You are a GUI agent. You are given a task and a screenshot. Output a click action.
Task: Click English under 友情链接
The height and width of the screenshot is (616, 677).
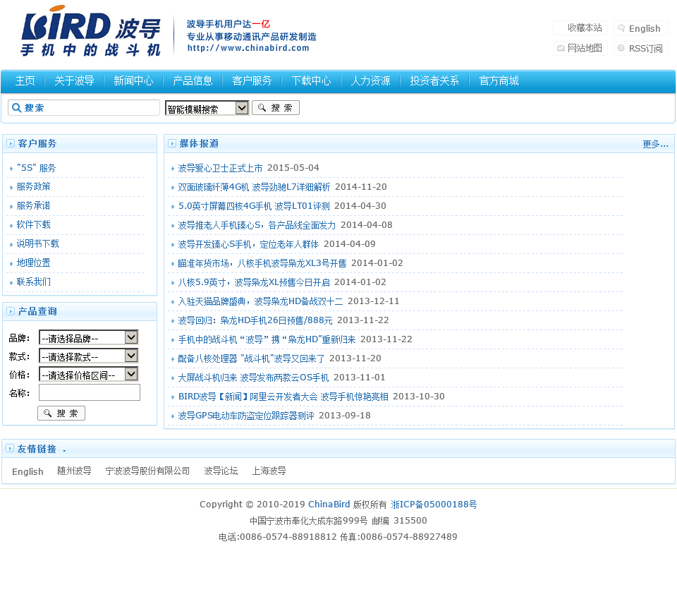(28, 471)
